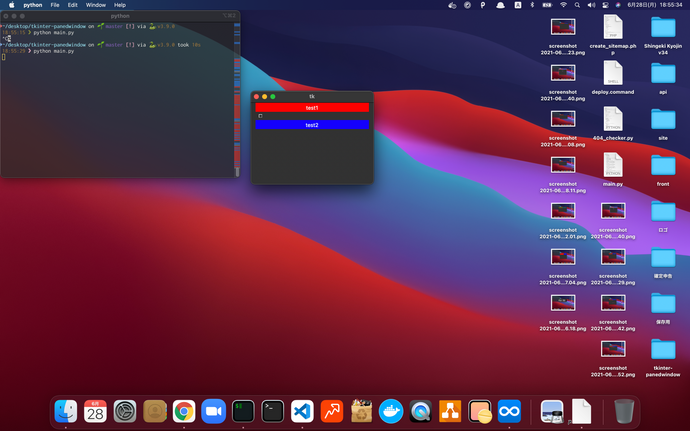The width and height of the screenshot is (690, 431).
Task: Click the red test1 pane in tk window
Action: click(312, 107)
